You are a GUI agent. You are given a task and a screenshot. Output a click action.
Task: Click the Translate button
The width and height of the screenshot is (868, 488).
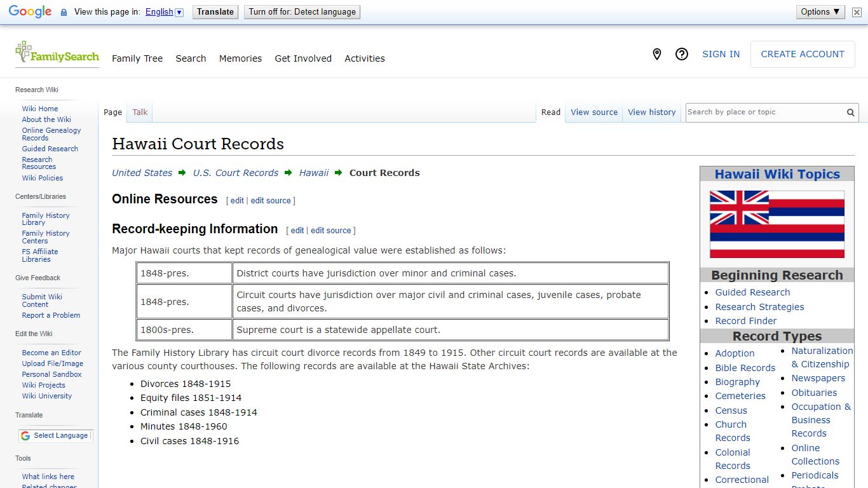pyautogui.click(x=215, y=11)
